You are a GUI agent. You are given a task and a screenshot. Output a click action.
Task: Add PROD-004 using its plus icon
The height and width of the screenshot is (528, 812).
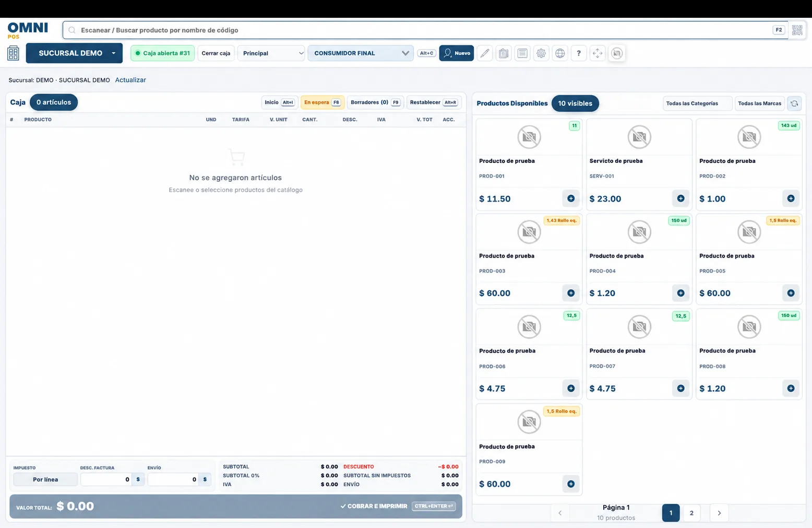(x=680, y=293)
